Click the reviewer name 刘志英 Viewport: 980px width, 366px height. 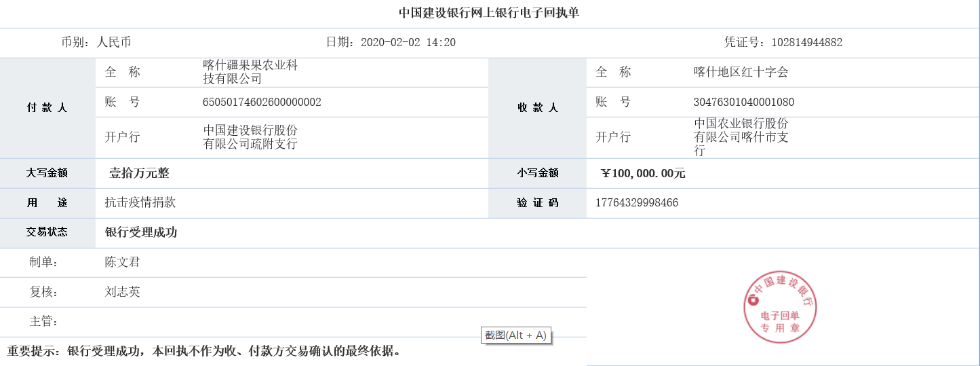pyautogui.click(x=122, y=292)
